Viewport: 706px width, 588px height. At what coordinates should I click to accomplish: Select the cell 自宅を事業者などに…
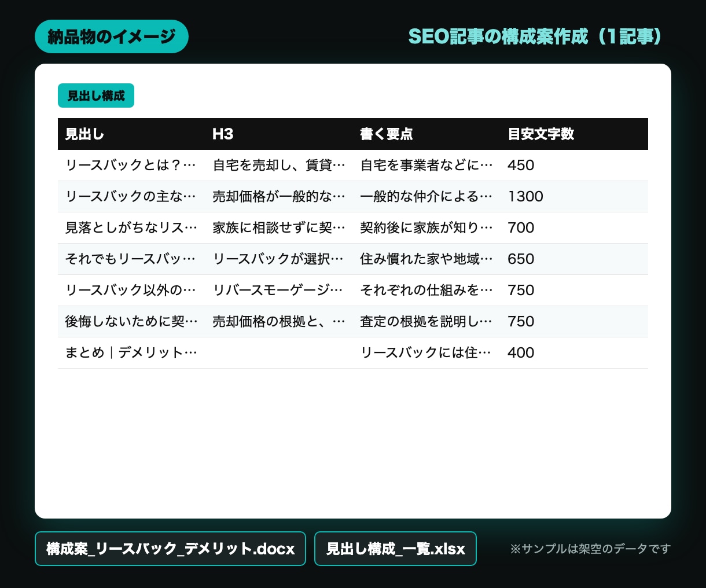point(426,166)
